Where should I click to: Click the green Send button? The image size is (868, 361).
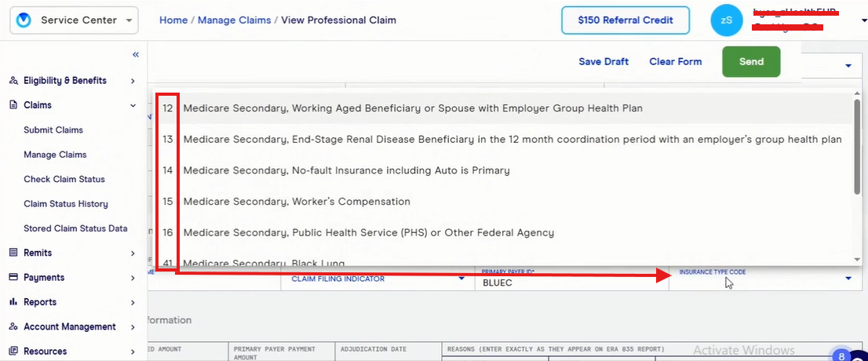tap(751, 62)
